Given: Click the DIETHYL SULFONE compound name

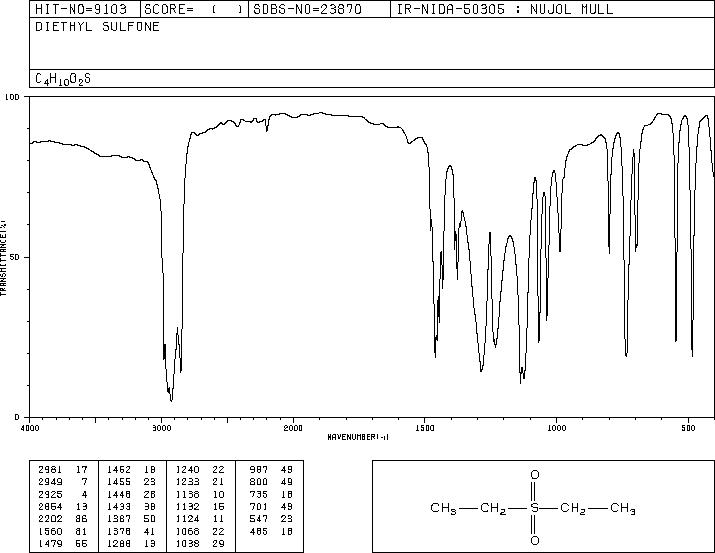Looking at the screenshot, I should click(97, 27).
